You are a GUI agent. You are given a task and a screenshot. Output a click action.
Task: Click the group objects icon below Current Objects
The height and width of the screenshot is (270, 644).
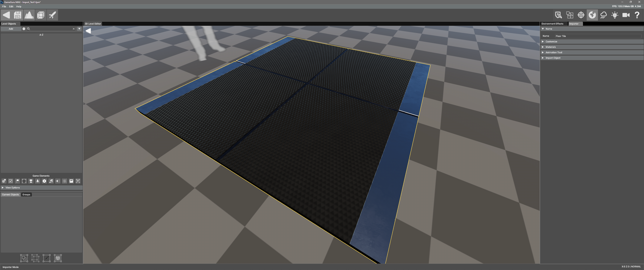pyautogui.click(x=24, y=258)
